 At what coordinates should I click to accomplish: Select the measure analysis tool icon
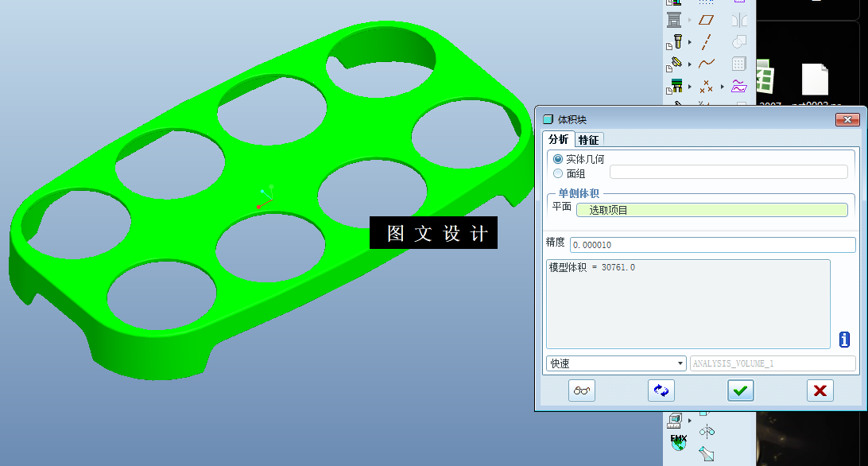674,421
